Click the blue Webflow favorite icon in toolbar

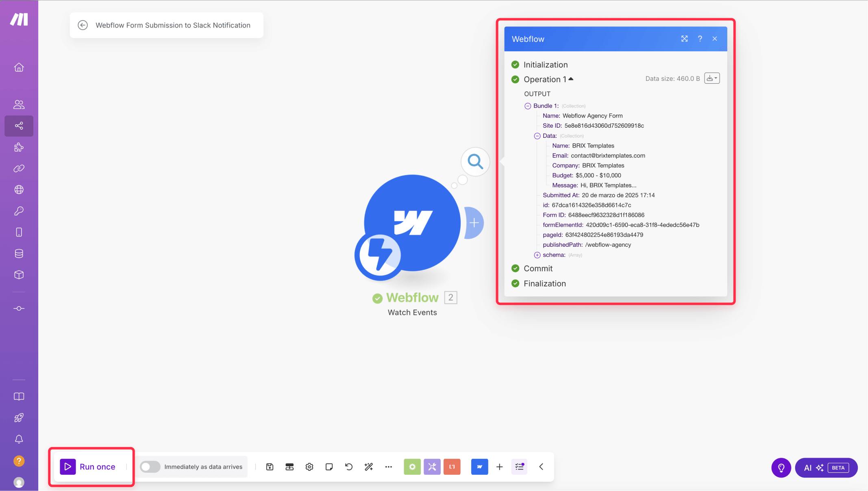click(x=480, y=467)
